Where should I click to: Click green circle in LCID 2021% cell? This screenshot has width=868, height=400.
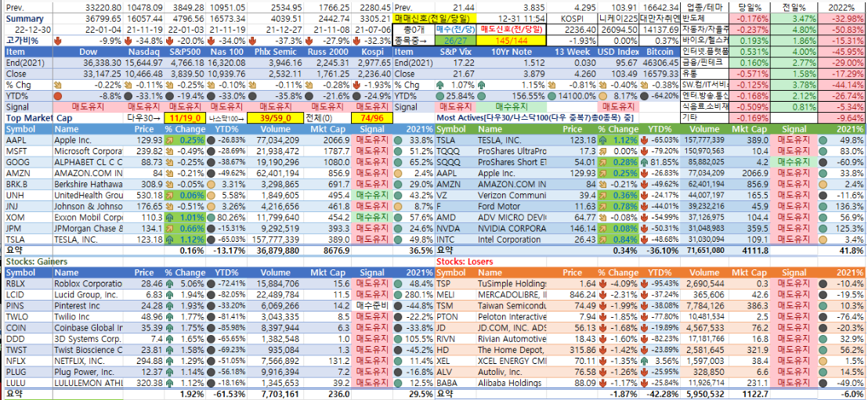398,295
